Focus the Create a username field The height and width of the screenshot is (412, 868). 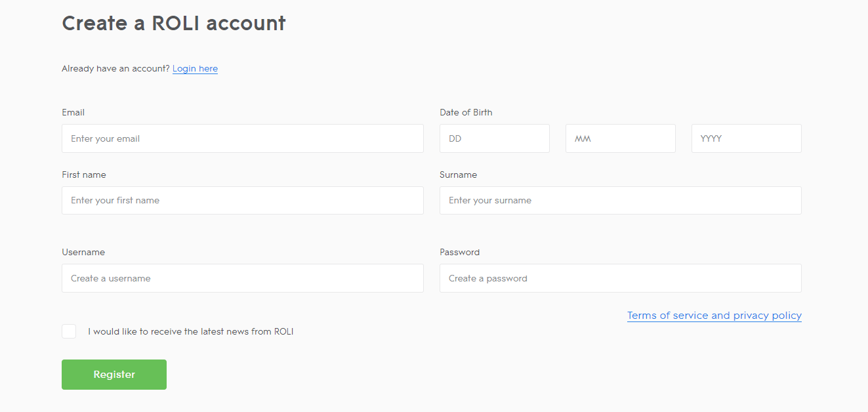(x=243, y=278)
